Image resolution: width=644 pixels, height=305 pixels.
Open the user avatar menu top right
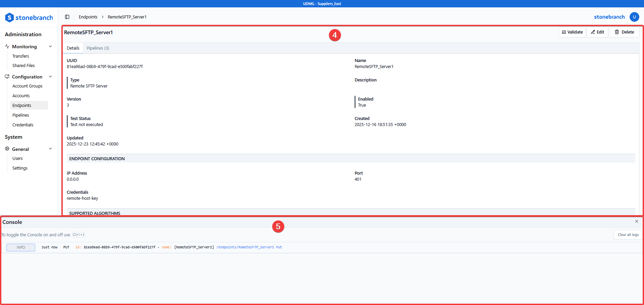coord(634,17)
